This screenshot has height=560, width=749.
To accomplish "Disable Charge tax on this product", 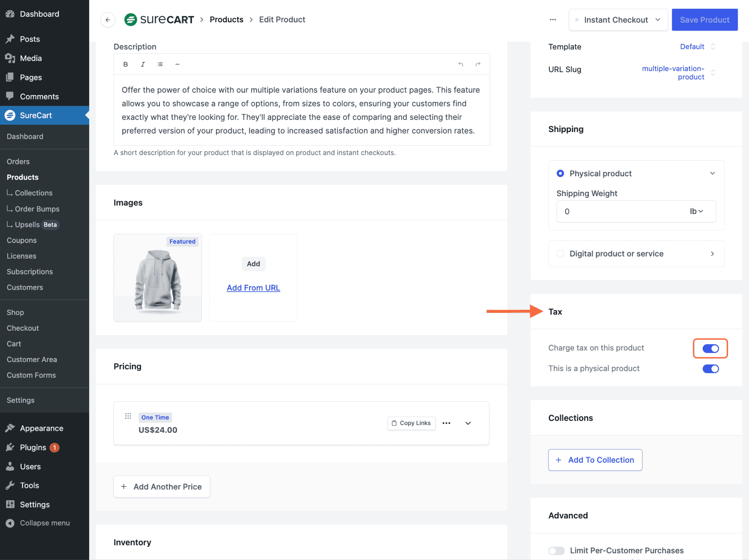I will click(710, 349).
